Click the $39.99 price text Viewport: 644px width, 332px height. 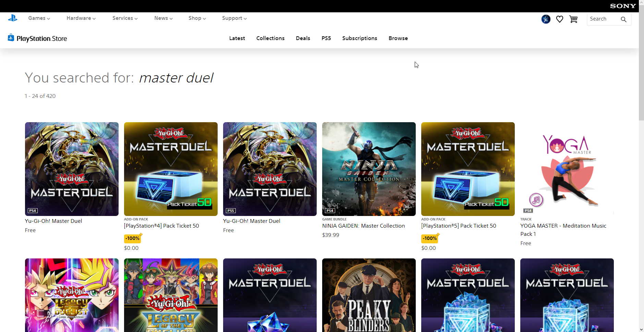coord(330,235)
